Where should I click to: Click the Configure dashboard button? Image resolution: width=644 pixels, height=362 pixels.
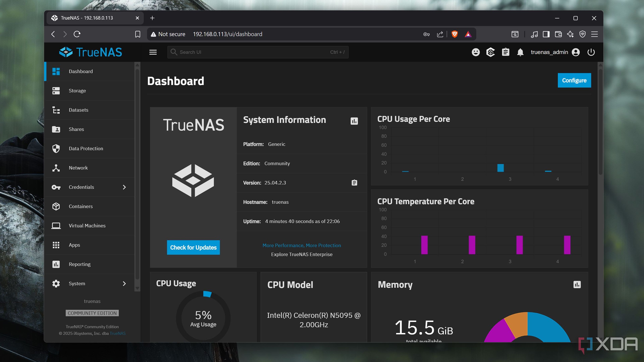click(574, 80)
